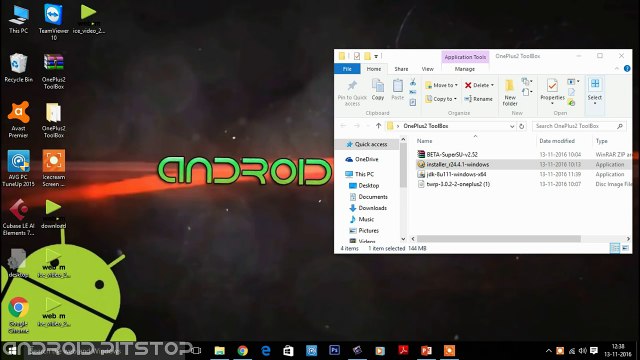Open Documents in navigation pane
Viewport: 640px width, 360px height.
[369, 197]
